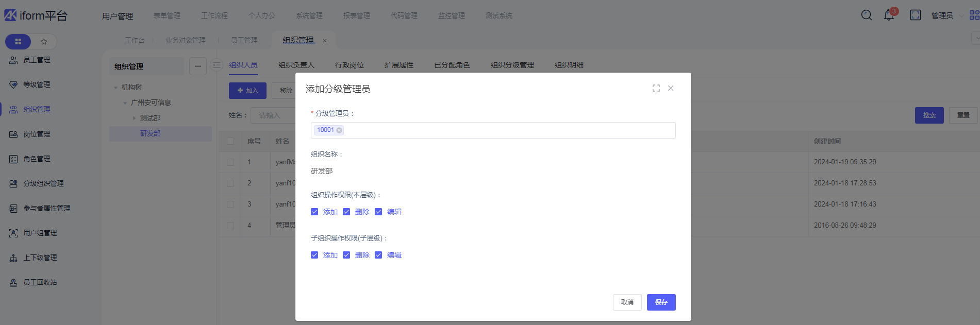Uncheck 添加 under 组织操作权限(本层级)
Viewport: 980px width, 325px height.
pyautogui.click(x=314, y=212)
